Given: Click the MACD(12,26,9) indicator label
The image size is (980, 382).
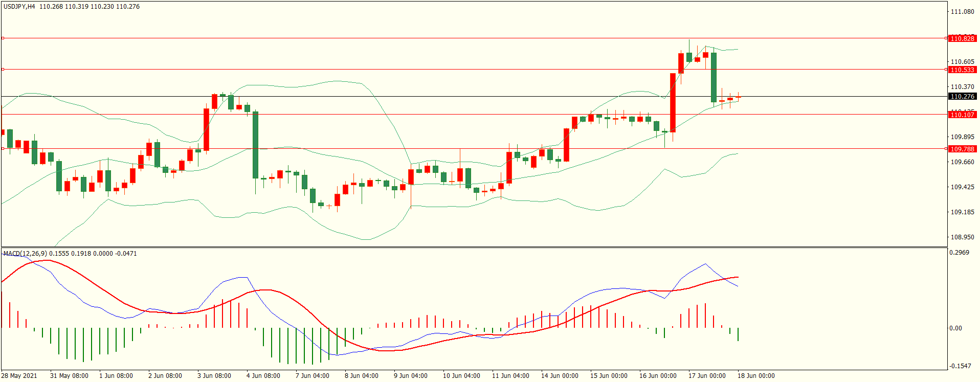Looking at the screenshot, I should coord(25,253).
